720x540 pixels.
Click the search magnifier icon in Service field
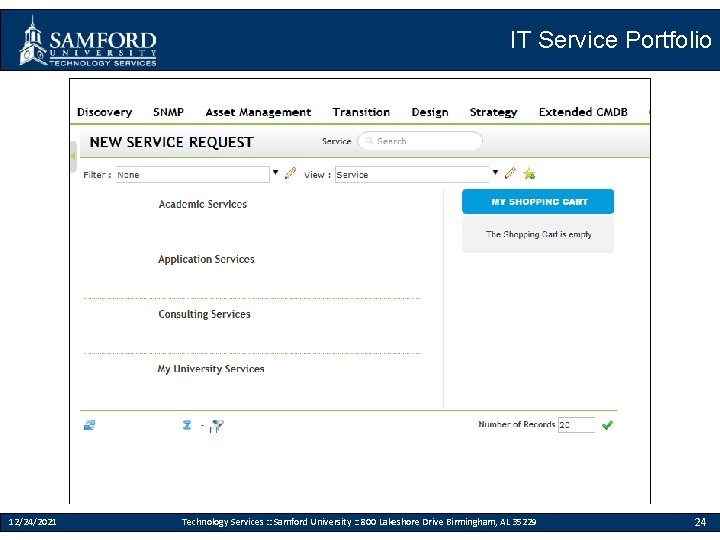[x=369, y=141]
